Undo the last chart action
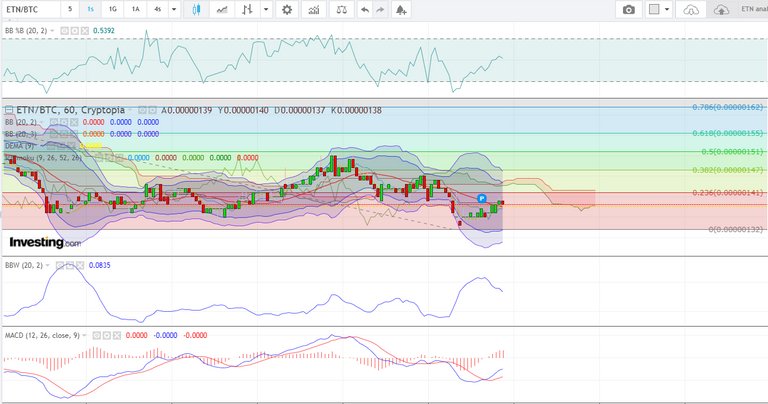 click(x=364, y=9)
